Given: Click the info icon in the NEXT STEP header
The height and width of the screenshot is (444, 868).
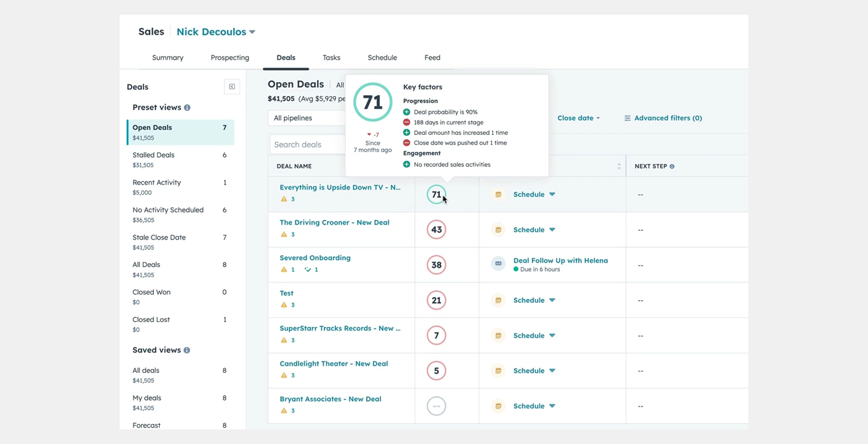Looking at the screenshot, I should pyautogui.click(x=672, y=166).
